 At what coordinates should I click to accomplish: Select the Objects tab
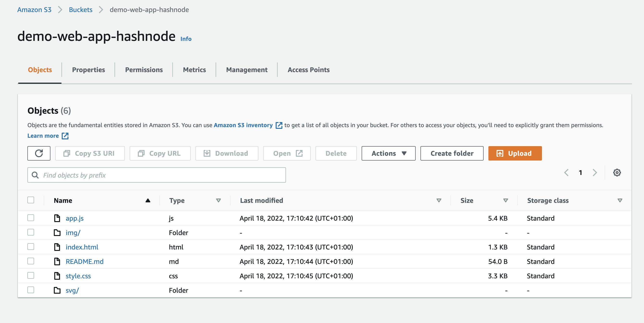coord(40,70)
